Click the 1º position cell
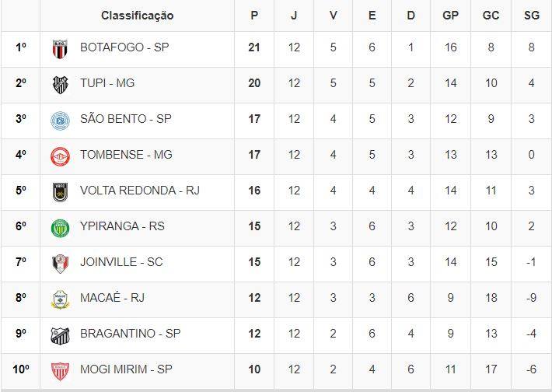The width and height of the screenshot is (552, 392). (21, 47)
